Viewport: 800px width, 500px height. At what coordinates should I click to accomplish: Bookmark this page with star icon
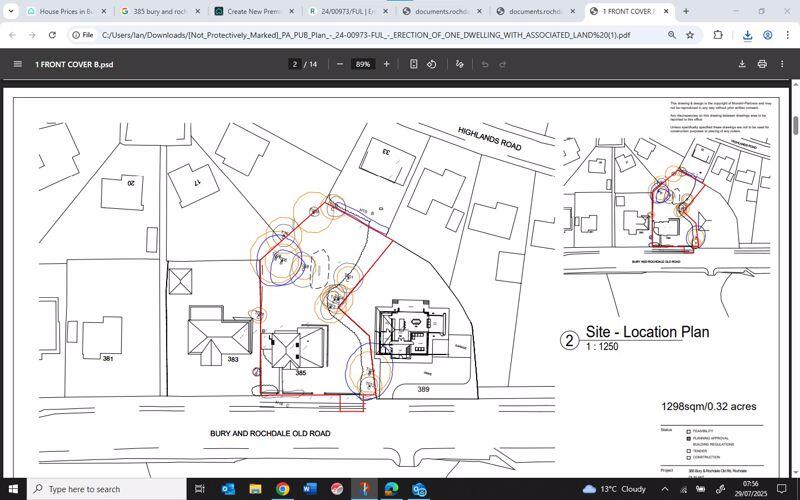coord(690,34)
